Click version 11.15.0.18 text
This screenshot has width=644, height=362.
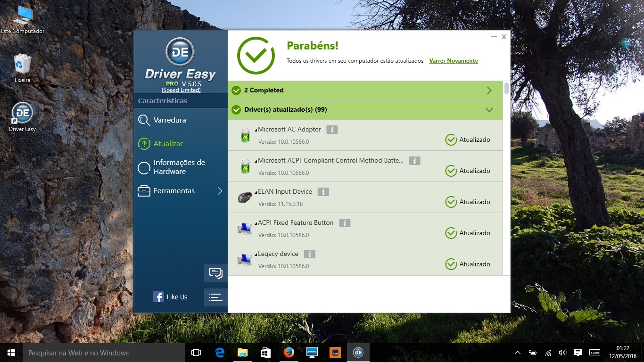(x=281, y=204)
